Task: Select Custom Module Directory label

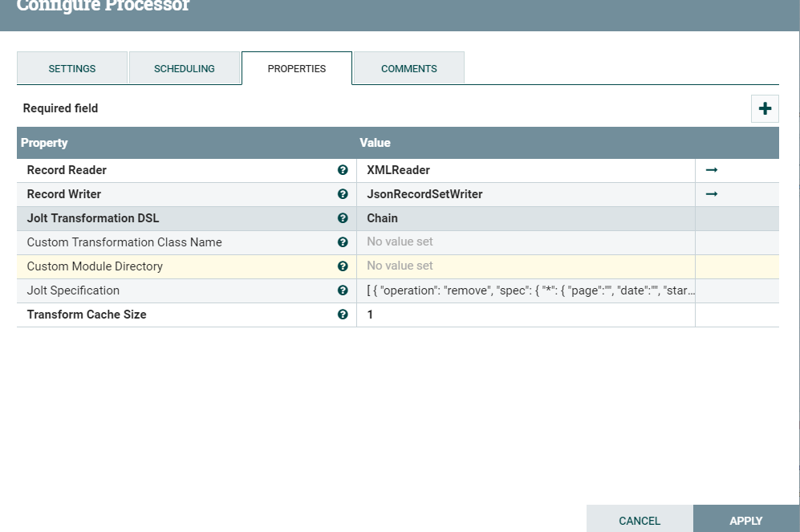Action: point(95,266)
